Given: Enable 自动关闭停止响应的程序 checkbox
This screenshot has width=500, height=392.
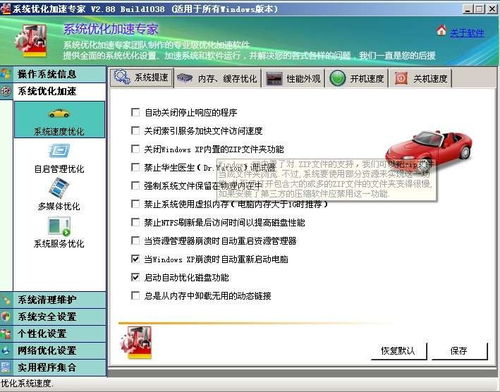Looking at the screenshot, I should pos(135,112).
